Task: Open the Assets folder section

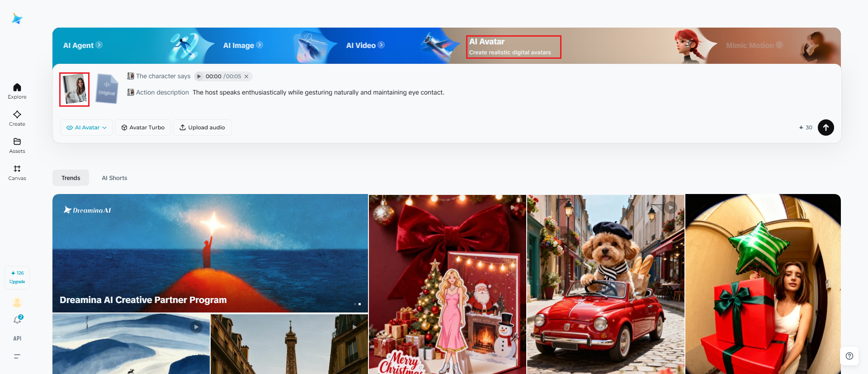Action: click(17, 145)
